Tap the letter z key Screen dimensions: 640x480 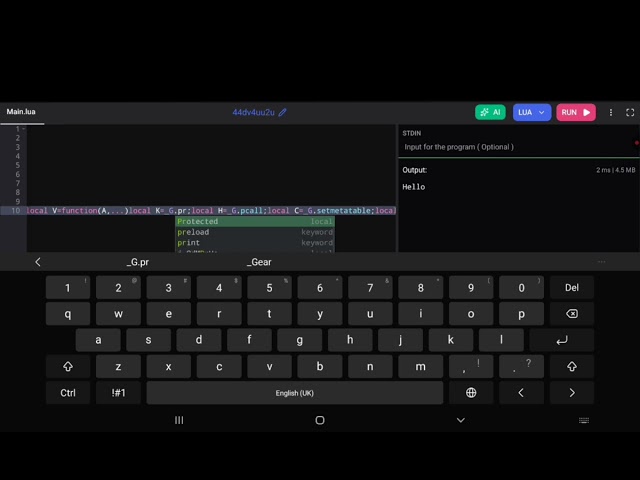click(x=118, y=367)
